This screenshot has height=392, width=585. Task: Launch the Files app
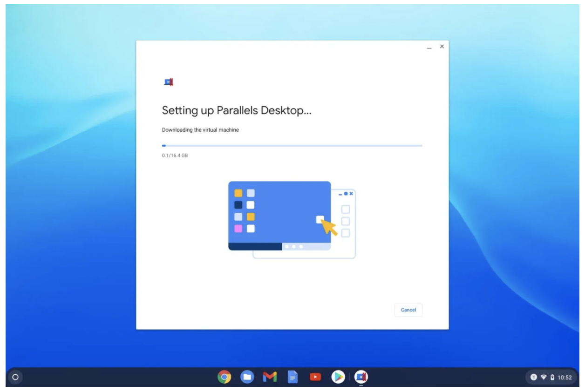pos(248,377)
